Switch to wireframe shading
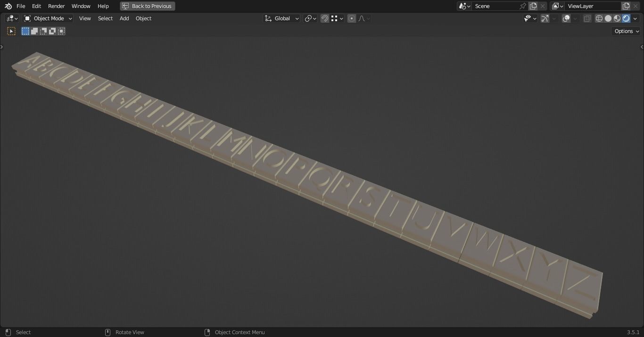Screen dimensions: 644x337 (599, 18)
